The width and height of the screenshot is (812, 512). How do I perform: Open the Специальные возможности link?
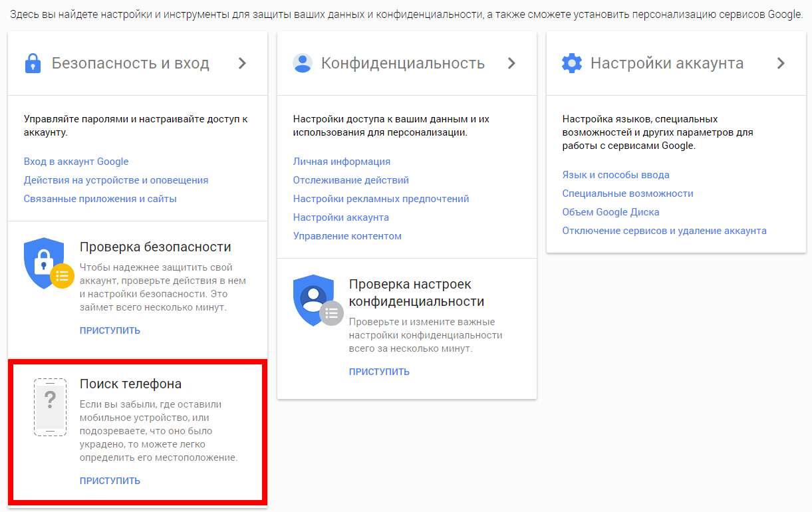[x=628, y=193]
